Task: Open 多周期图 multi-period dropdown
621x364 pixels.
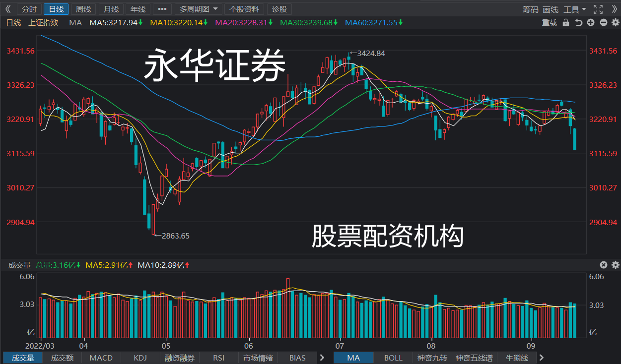Action: coord(198,9)
